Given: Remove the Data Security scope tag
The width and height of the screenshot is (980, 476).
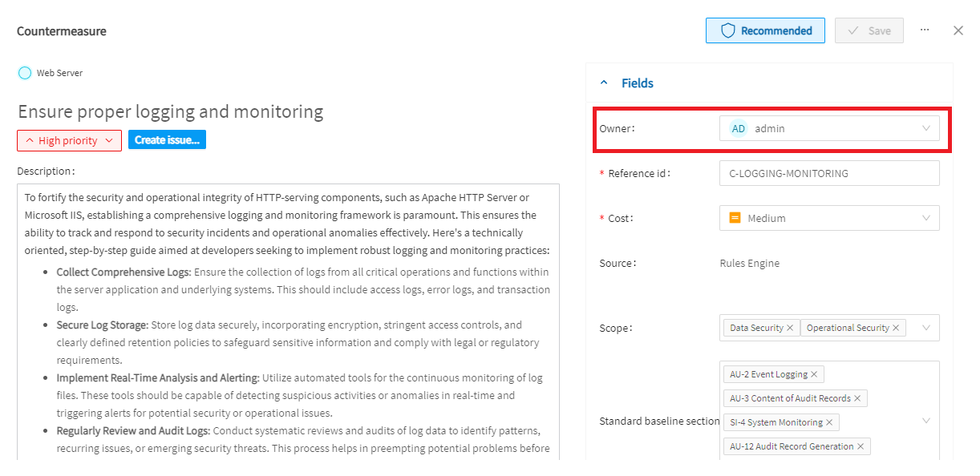Looking at the screenshot, I should pos(790,328).
